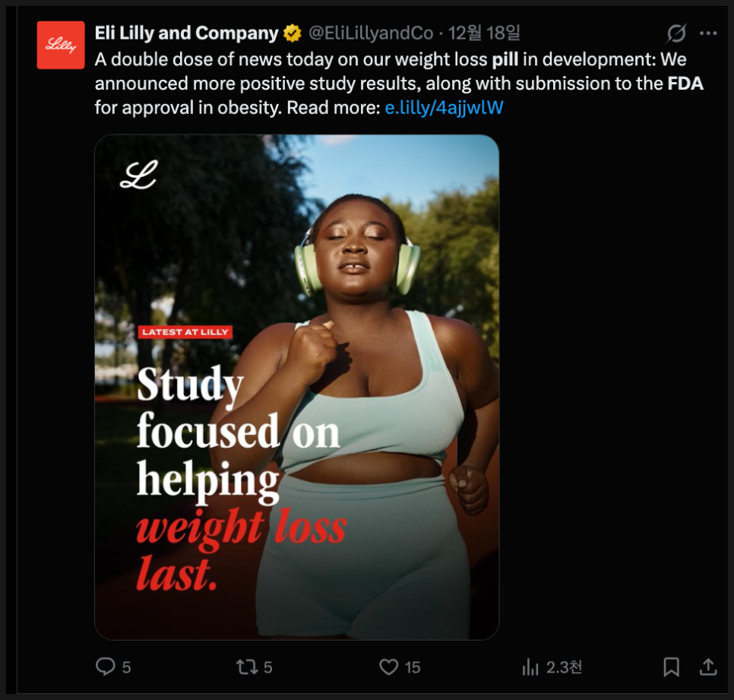Open the e.lilly/4ajjwlW link
Image resolution: width=734 pixels, height=700 pixels.
444,107
